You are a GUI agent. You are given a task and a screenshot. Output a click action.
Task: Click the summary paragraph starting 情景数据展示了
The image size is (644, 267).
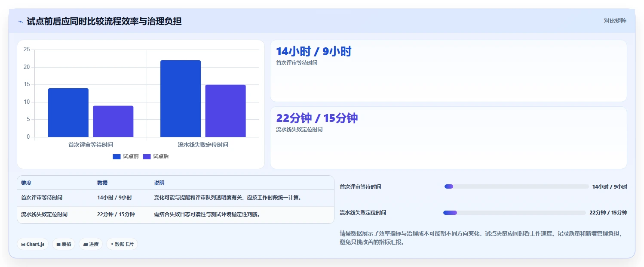pos(481,238)
